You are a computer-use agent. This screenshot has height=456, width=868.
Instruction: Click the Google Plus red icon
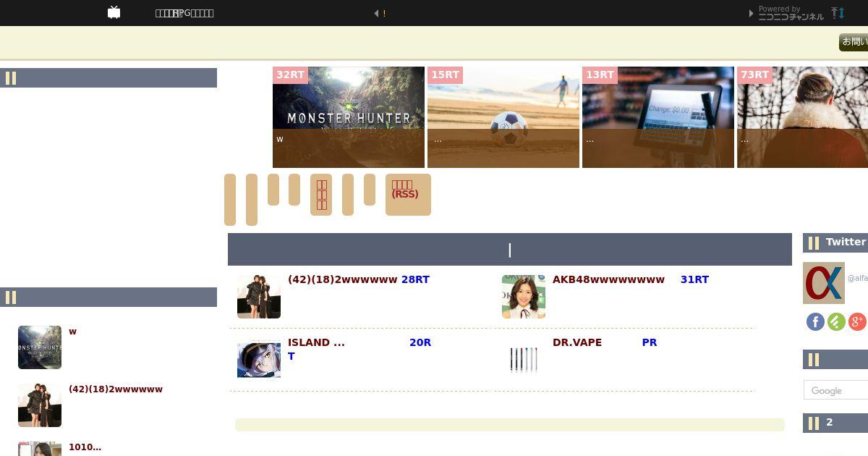[857, 322]
